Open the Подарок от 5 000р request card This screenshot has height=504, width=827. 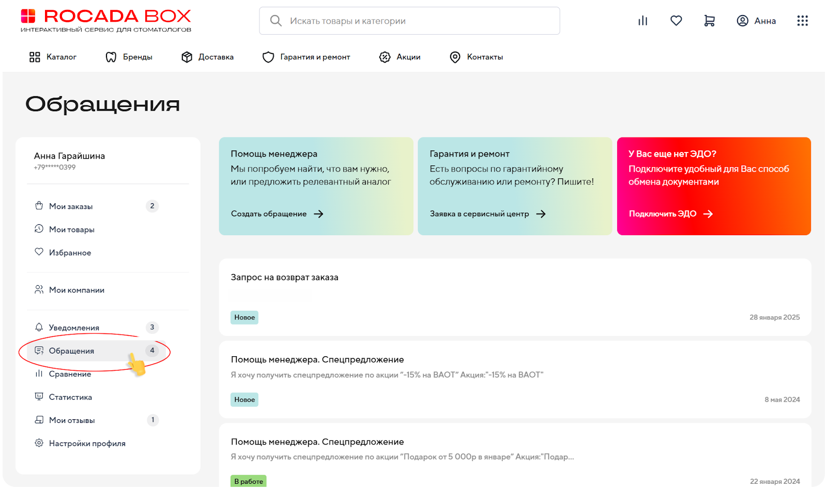(515, 455)
